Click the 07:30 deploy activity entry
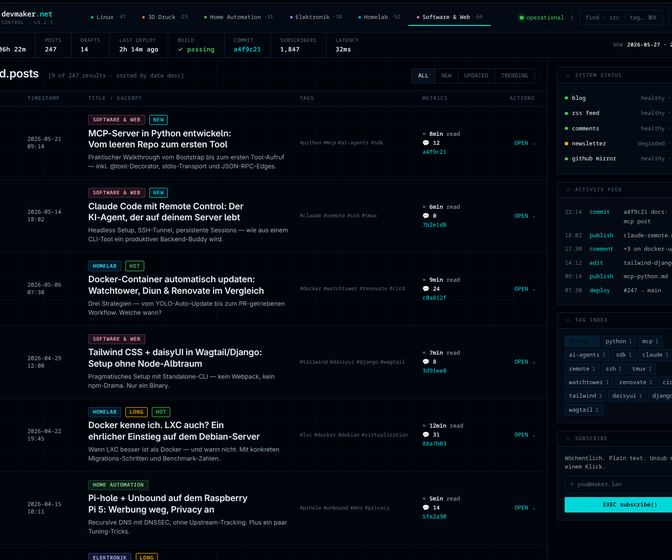Viewport: 672px width, 560px height. tap(618, 290)
